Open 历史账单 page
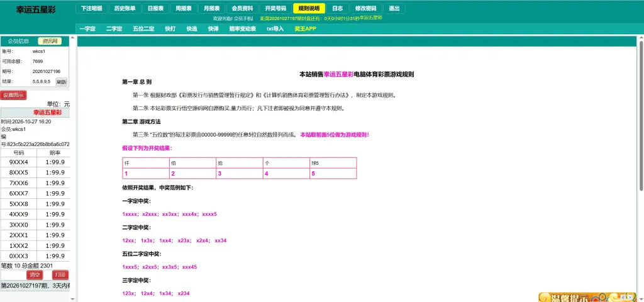The height and width of the screenshot is (302, 644). [125, 8]
